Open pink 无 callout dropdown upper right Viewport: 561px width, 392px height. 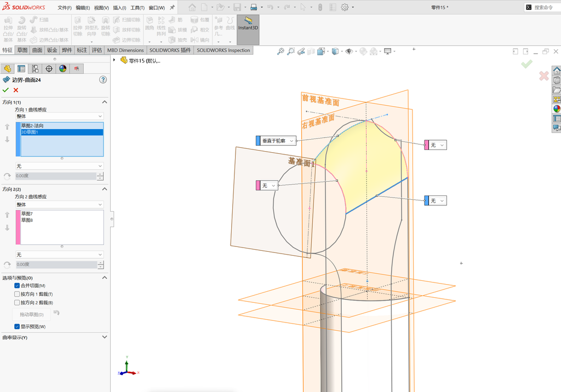point(442,145)
